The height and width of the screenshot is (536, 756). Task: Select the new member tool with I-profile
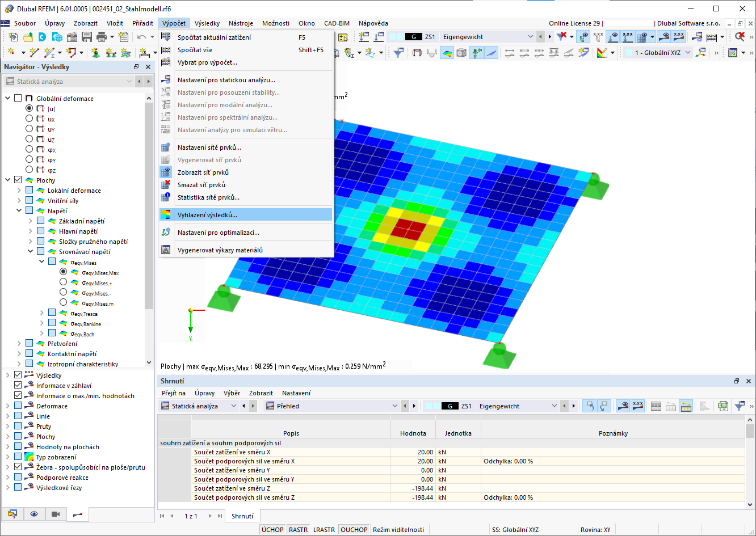tap(49, 52)
